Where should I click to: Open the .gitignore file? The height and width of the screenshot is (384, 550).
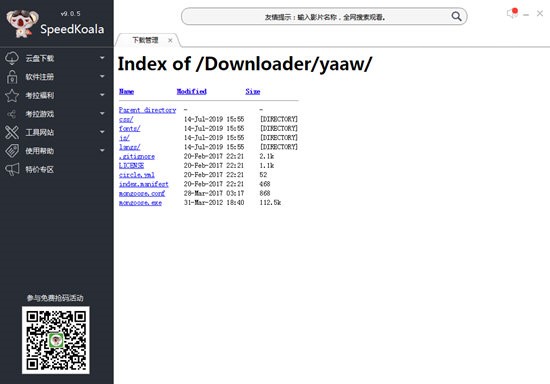(x=137, y=156)
